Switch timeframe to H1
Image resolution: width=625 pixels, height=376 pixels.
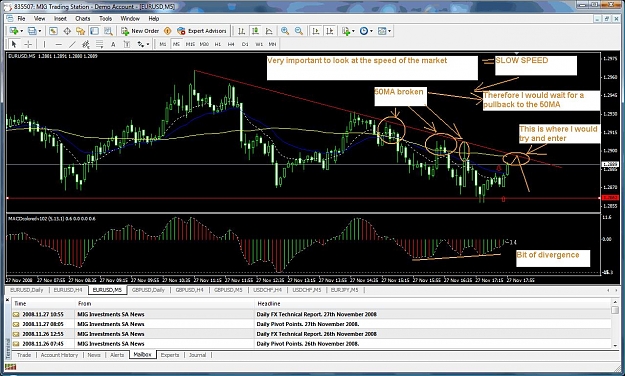(x=218, y=44)
